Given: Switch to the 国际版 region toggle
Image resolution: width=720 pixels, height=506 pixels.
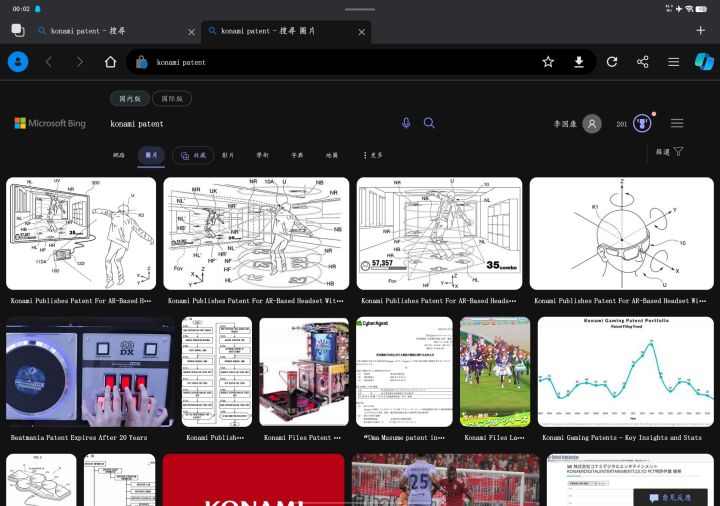Looking at the screenshot, I should pos(172,98).
